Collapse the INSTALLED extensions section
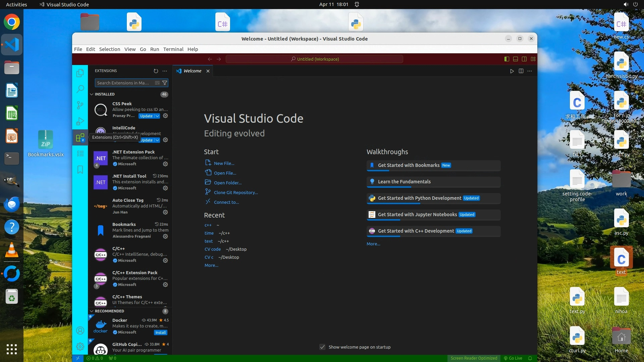This screenshot has width=644, height=362. click(x=92, y=94)
